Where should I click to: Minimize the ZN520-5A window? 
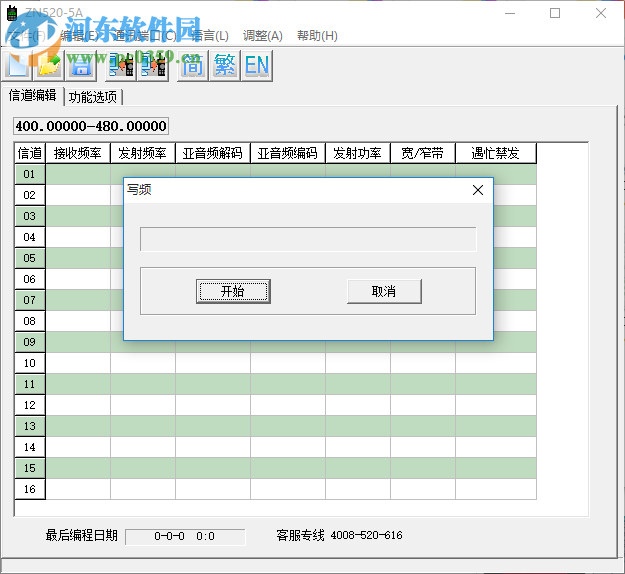(510, 14)
